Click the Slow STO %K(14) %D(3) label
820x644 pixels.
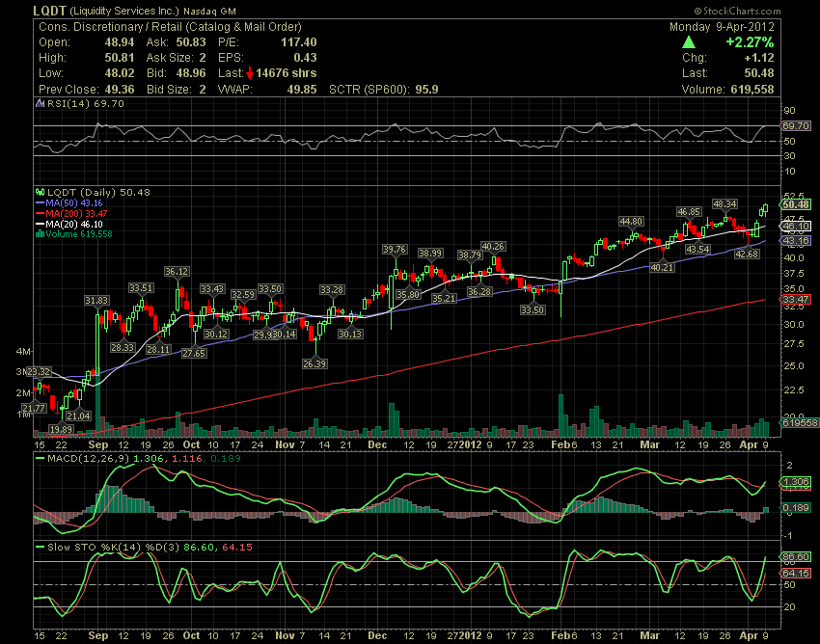tap(114, 548)
